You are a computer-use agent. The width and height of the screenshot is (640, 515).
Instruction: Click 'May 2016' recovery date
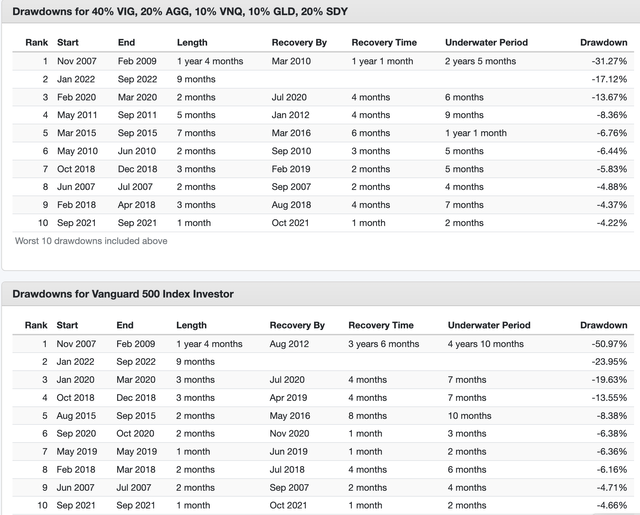(x=290, y=416)
